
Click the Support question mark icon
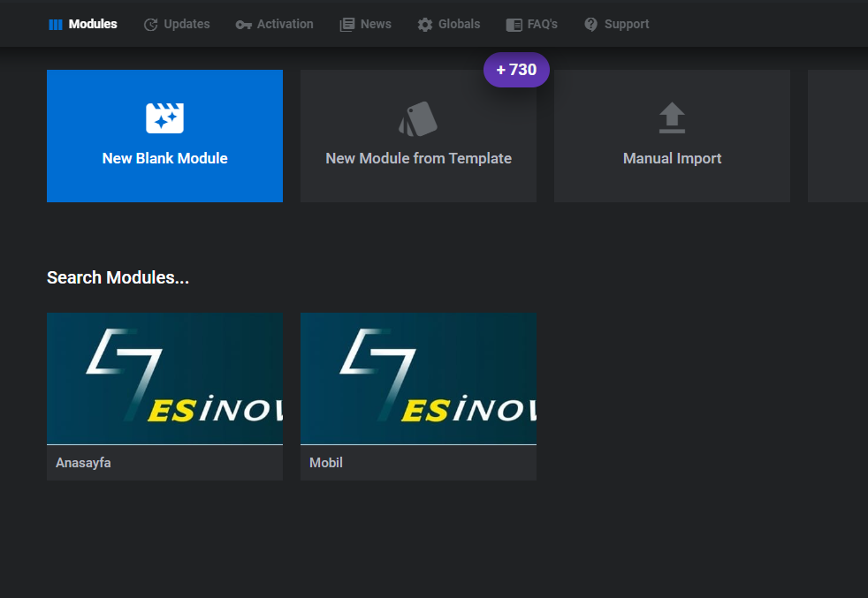click(x=591, y=25)
